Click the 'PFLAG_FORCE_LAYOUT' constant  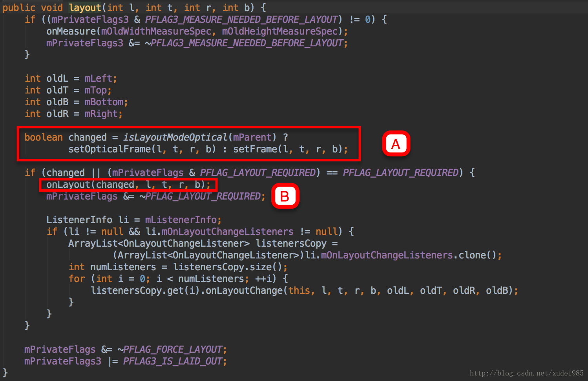tap(173, 350)
